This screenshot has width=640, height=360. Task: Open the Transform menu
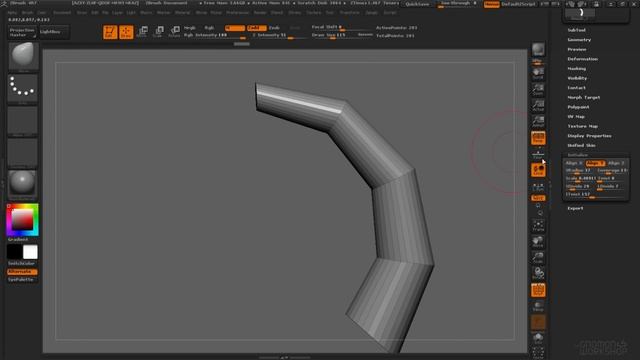349,13
